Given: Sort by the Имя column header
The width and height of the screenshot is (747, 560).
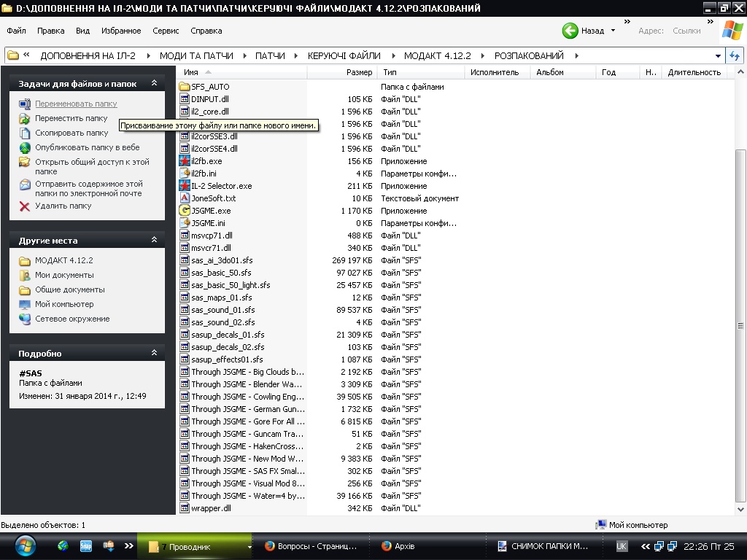Looking at the screenshot, I should (x=242, y=72).
